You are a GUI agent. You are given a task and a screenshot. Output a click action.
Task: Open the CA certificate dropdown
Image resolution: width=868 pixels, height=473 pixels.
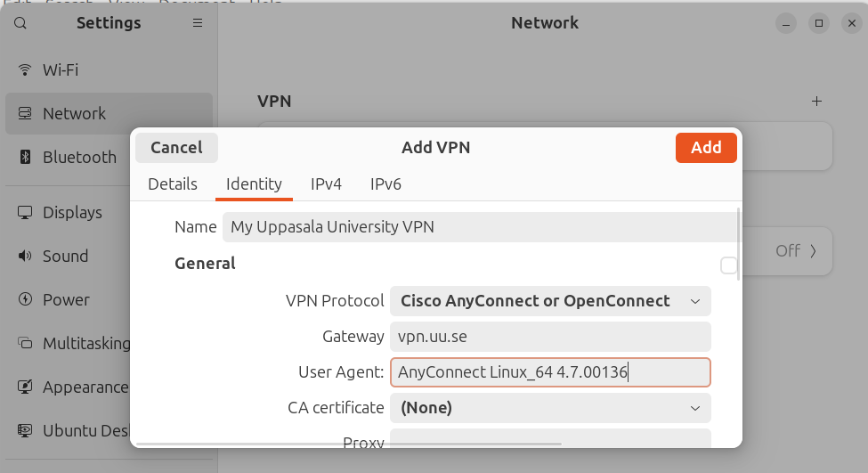[x=550, y=408]
